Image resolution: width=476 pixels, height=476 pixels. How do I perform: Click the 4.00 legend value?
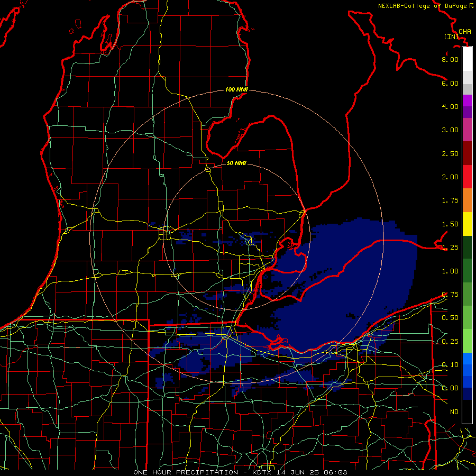[x=450, y=106]
